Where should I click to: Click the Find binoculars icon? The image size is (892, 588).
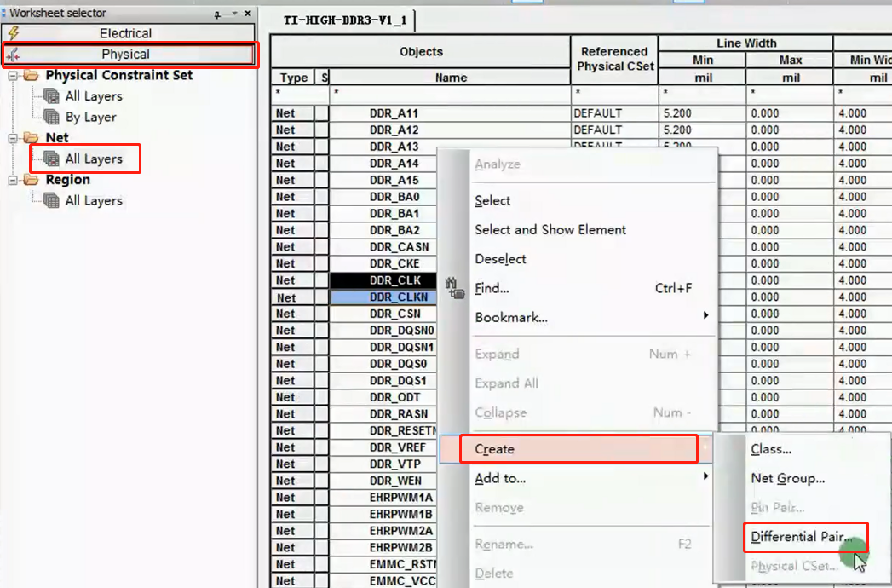click(455, 288)
